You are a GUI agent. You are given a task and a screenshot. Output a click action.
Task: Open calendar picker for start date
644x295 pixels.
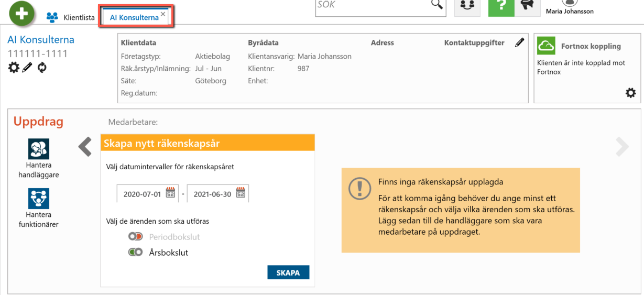tap(170, 193)
